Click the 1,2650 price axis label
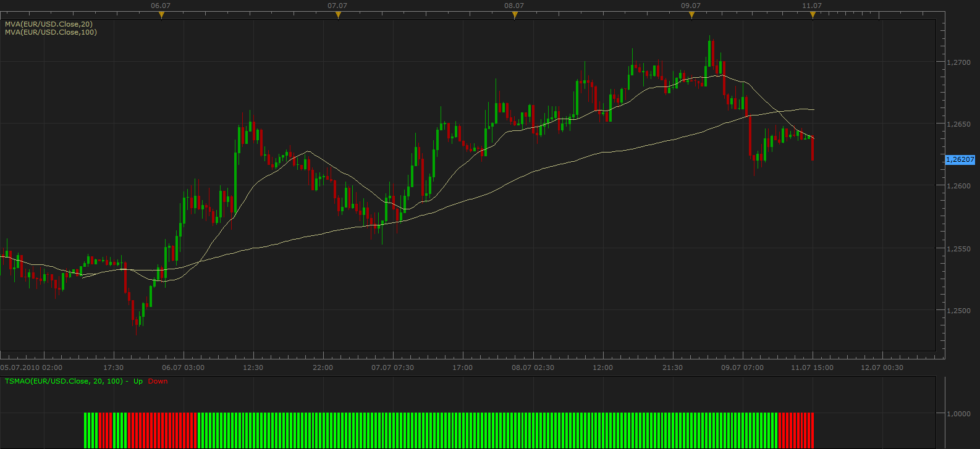The image size is (980, 449). pos(958,124)
